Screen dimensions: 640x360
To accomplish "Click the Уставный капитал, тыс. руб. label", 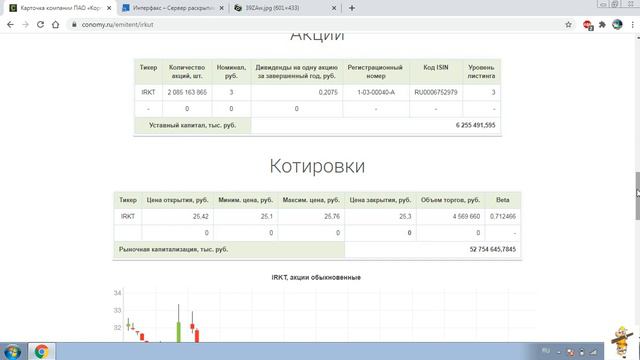I will pyautogui.click(x=192, y=125).
